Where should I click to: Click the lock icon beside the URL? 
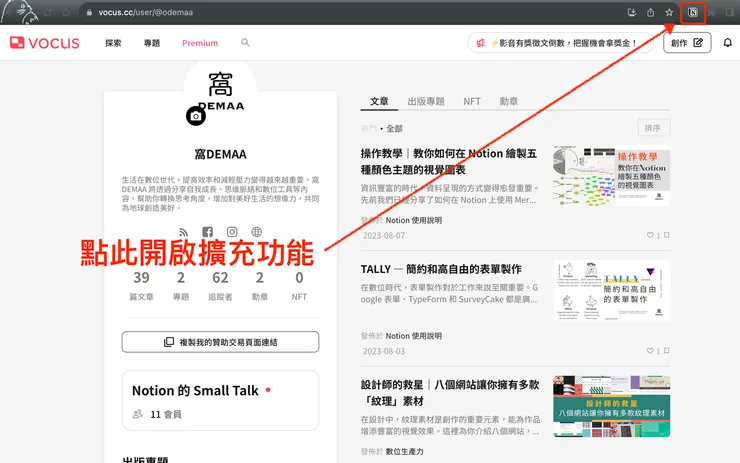(89, 13)
